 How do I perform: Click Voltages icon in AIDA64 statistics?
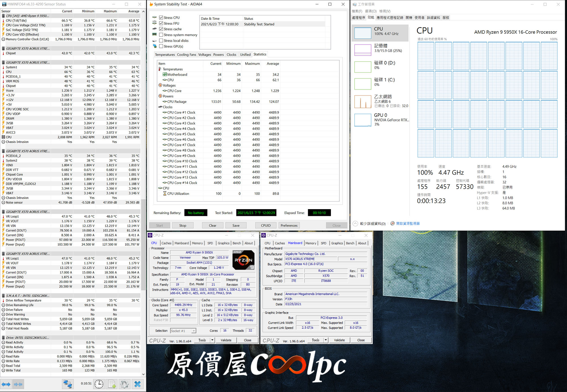point(160,85)
